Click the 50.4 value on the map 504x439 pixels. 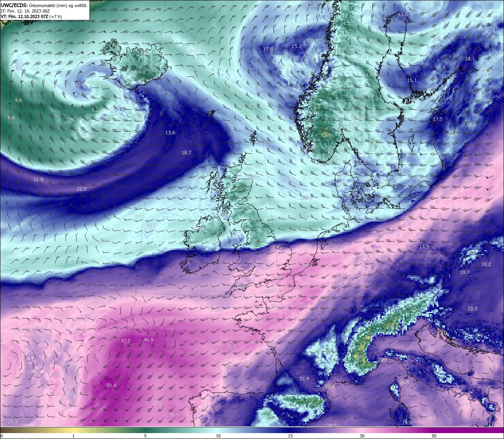(111, 385)
